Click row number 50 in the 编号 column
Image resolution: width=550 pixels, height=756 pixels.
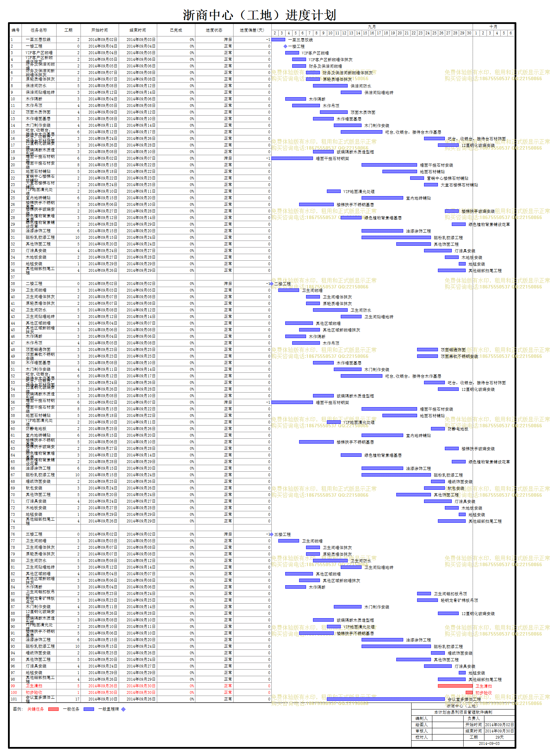13,363
